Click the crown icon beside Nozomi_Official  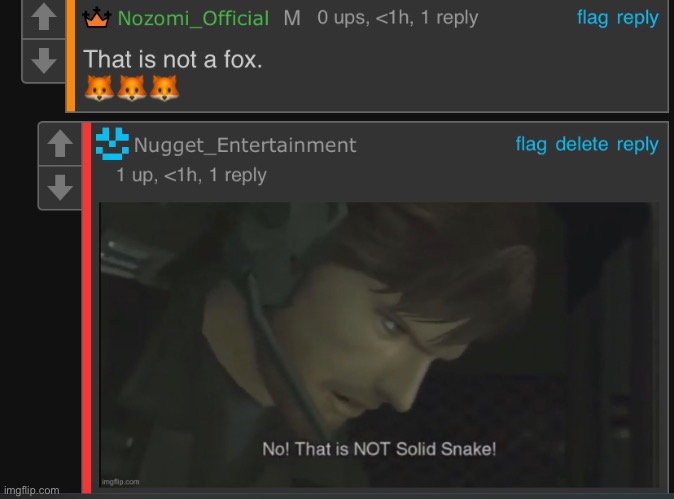pos(97,18)
